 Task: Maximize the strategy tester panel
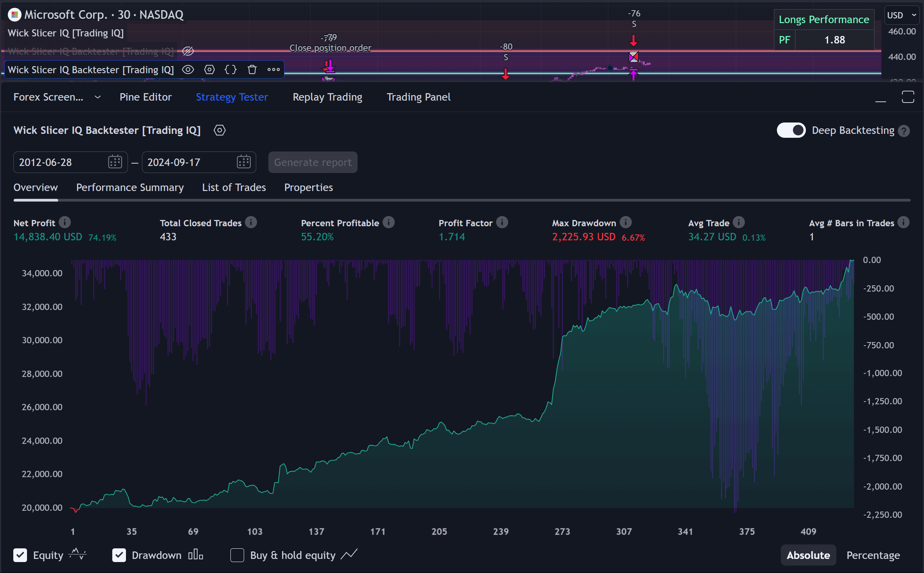(x=908, y=97)
